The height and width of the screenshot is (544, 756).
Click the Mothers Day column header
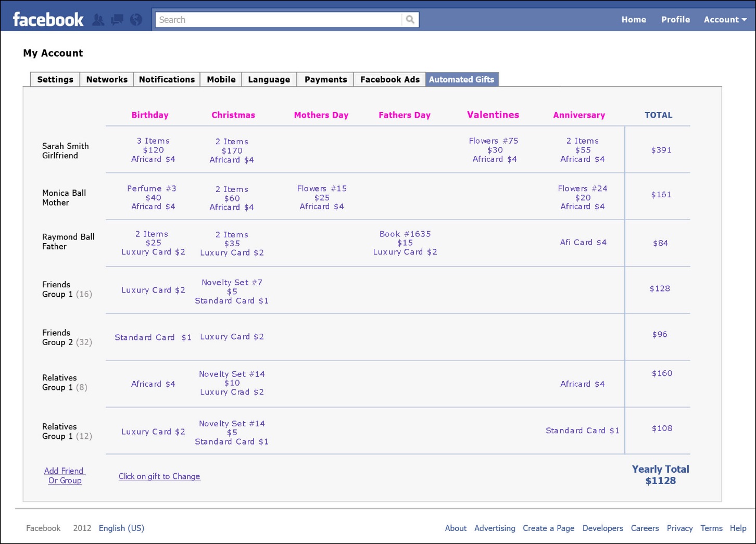321,115
